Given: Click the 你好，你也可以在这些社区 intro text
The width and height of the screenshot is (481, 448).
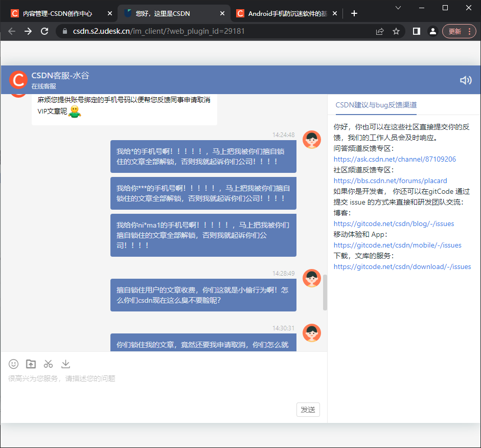Looking at the screenshot, I should (x=402, y=132).
